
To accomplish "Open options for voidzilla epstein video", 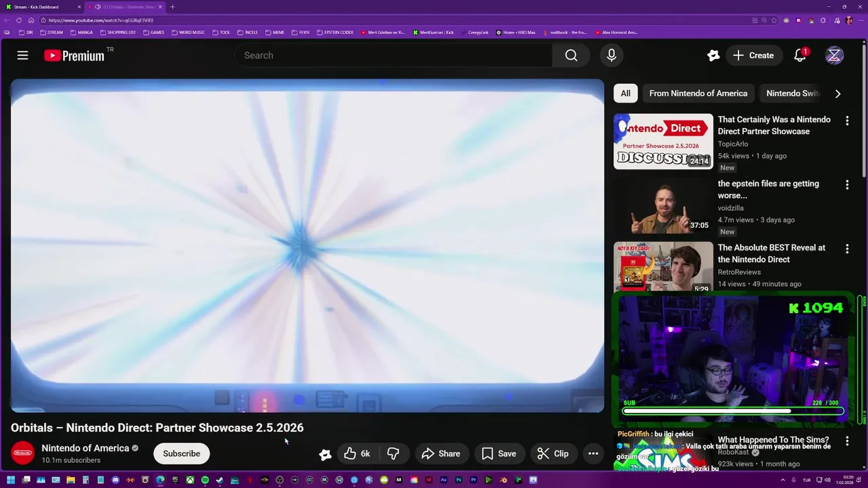I will pos(846,184).
